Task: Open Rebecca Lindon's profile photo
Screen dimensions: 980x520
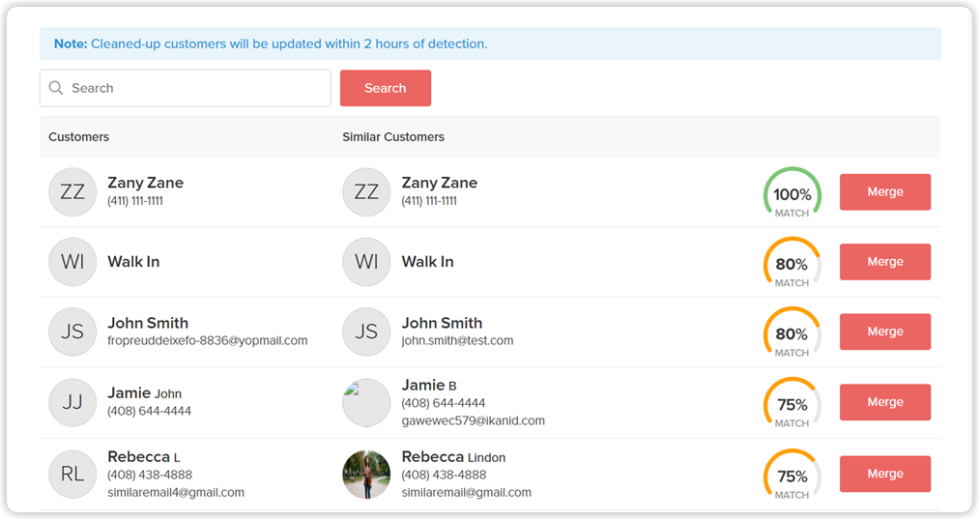Action: 366,475
